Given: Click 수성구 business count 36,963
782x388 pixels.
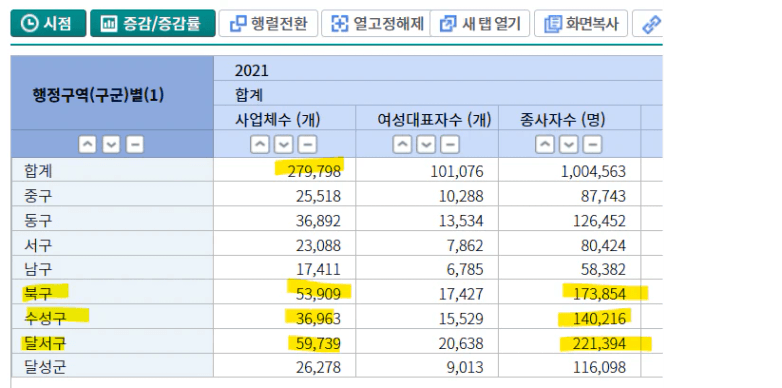Looking at the screenshot, I should 317,318.
